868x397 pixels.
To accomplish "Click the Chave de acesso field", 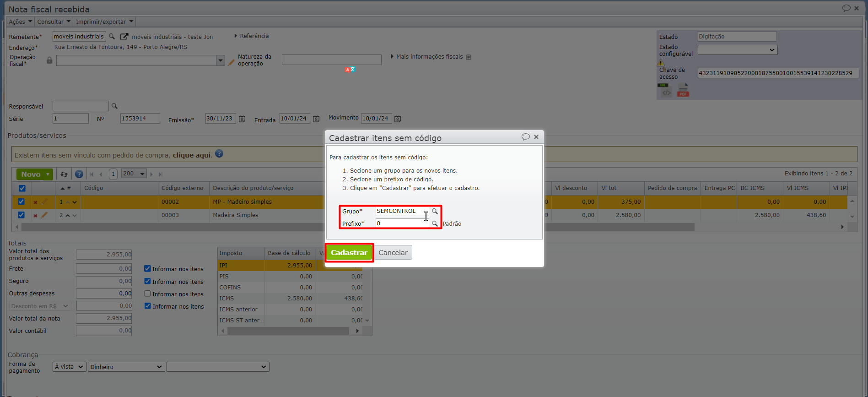I will 778,73.
